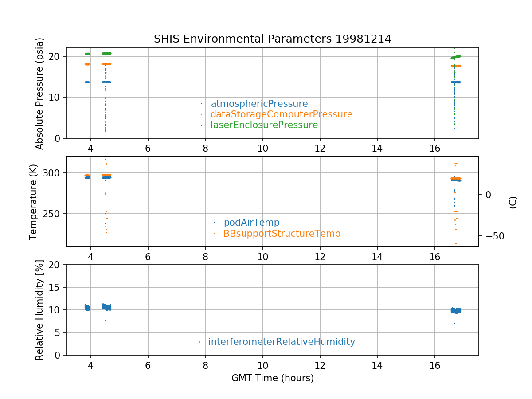Click the −50 tick on the Celsius axis

[492, 236]
